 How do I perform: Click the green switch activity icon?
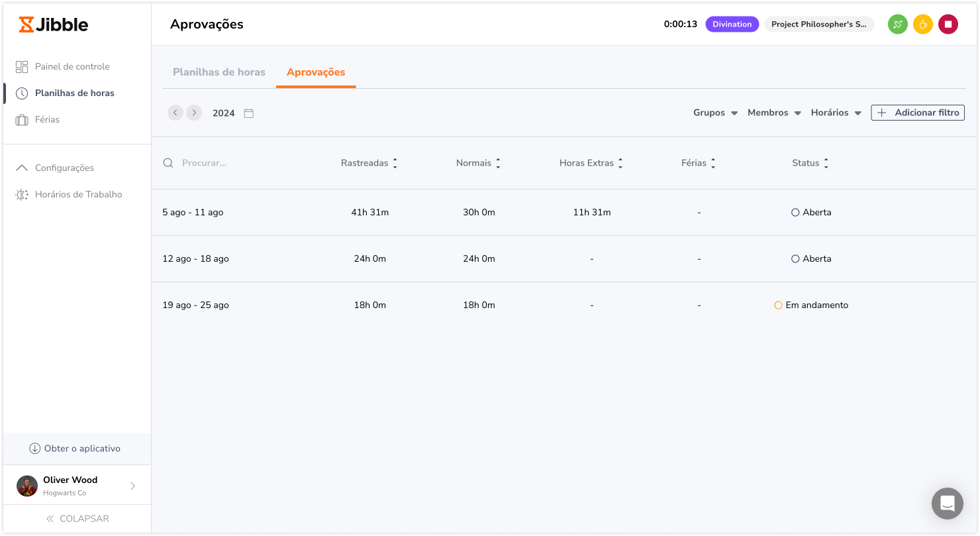point(897,25)
